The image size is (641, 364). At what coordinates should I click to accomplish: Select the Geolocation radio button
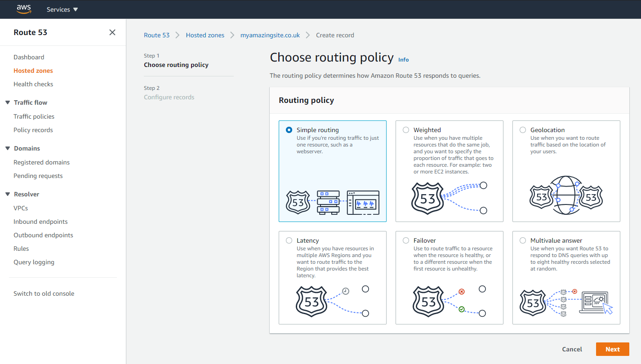coord(523,130)
